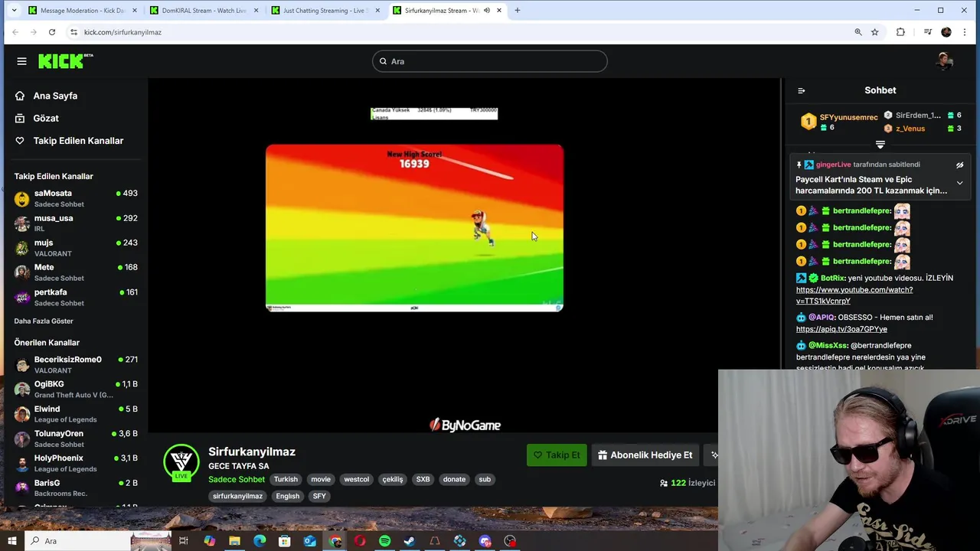Open TolunayOren recommended channel

75,439
